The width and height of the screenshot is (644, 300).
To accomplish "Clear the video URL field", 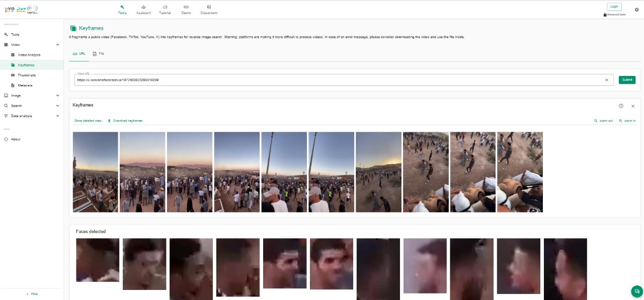I will (x=606, y=80).
